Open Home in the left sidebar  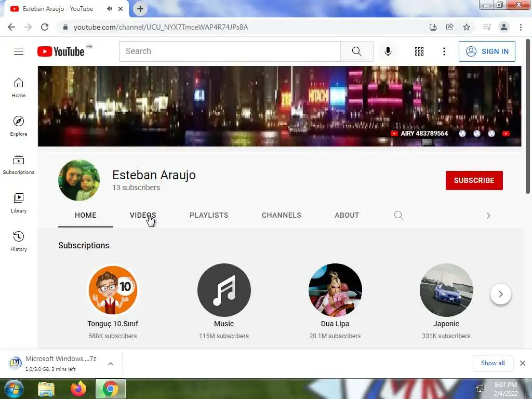[x=19, y=88]
